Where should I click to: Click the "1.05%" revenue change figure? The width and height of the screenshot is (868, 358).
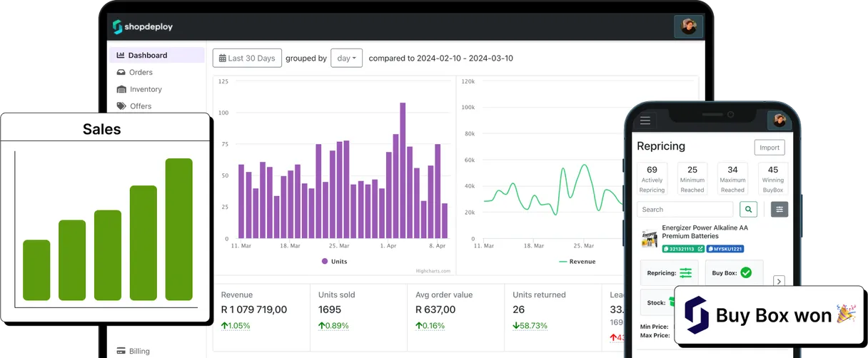click(236, 326)
